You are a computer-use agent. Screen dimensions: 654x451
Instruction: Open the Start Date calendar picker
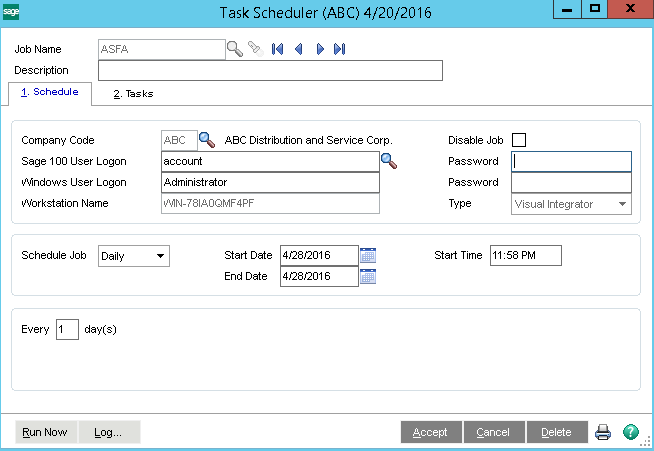368,255
